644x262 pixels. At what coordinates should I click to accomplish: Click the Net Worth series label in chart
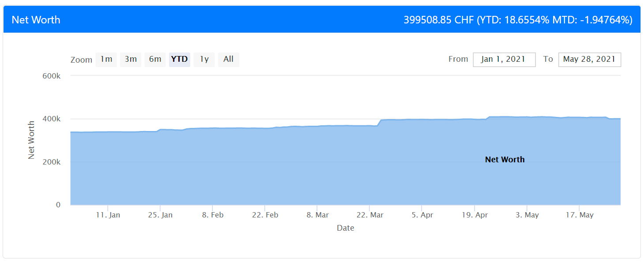[505, 160]
